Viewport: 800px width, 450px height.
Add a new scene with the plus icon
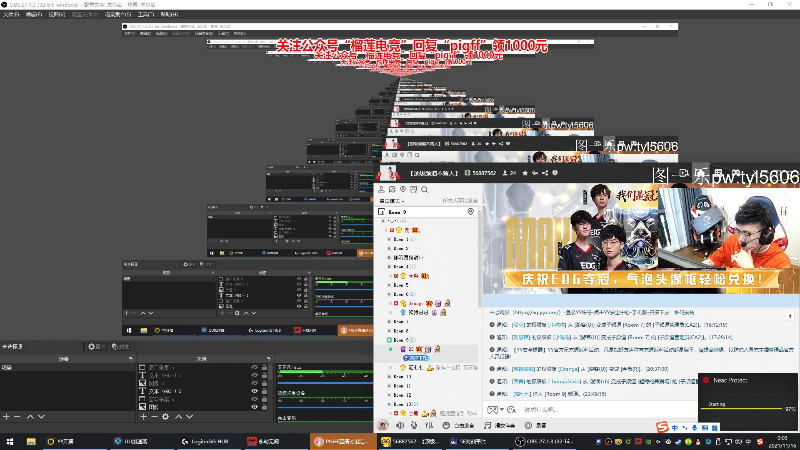(6, 417)
